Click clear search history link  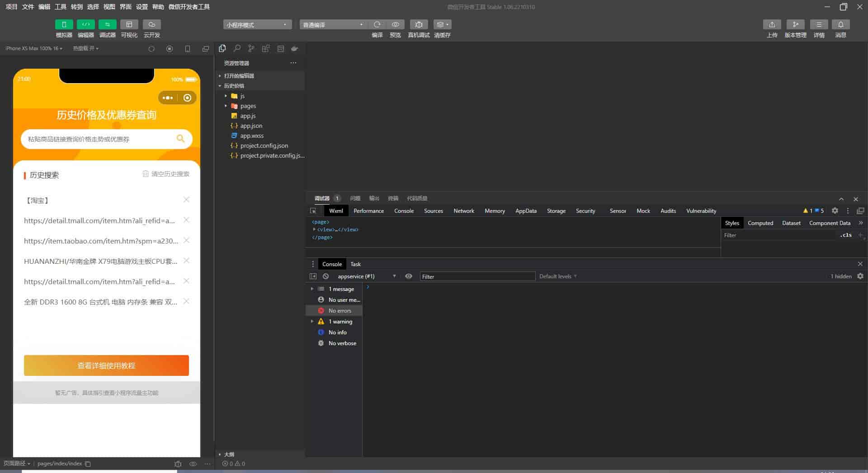point(166,174)
